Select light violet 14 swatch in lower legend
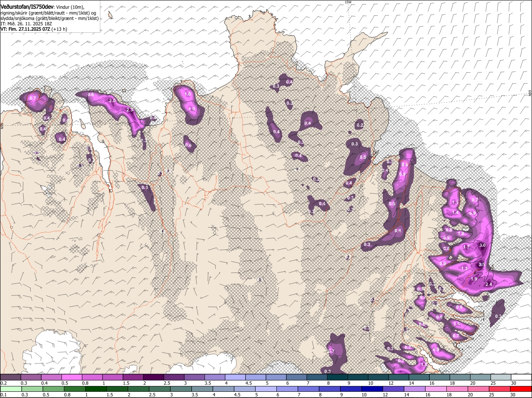 [415, 389]
